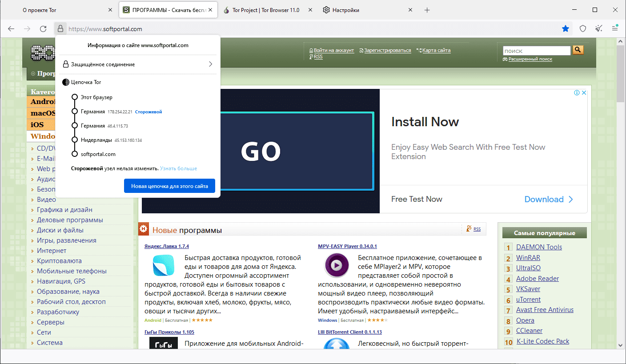This screenshot has height=364, width=626.
Task: Click the RSS link under account links
Action: [318, 57]
